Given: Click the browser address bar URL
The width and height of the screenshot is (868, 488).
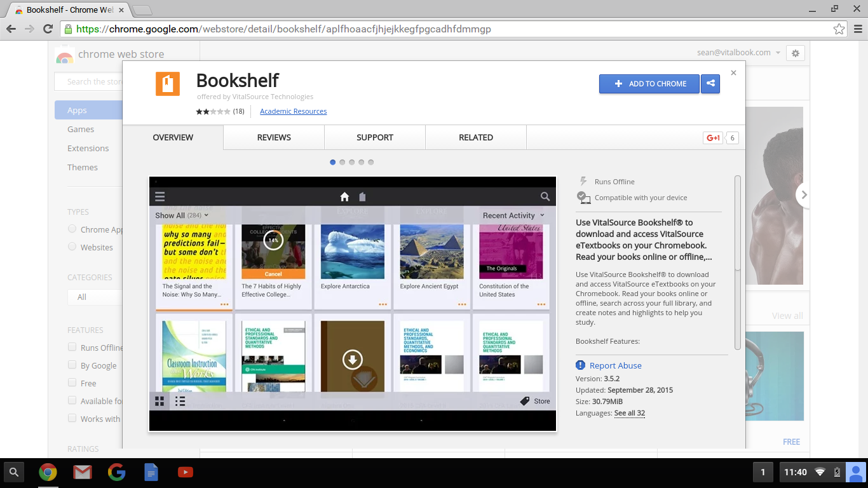Looking at the screenshot, I should coord(283,29).
